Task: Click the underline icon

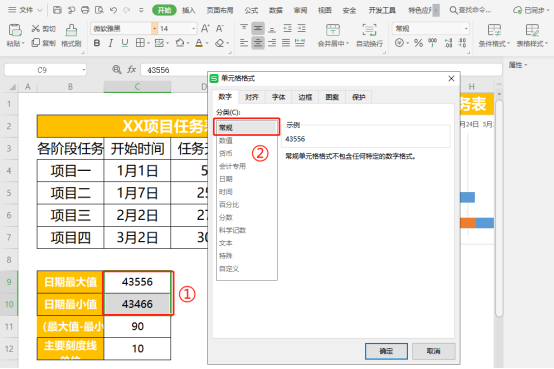Action: (125, 43)
